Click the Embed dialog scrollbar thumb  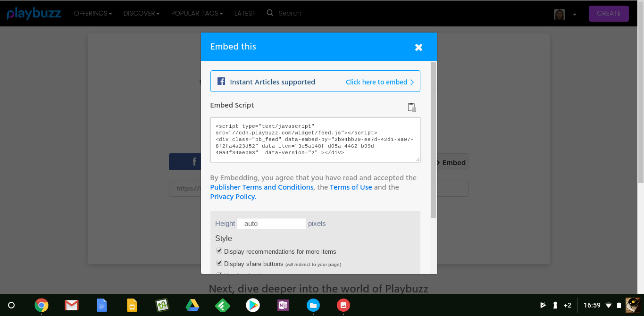click(x=434, y=140)
